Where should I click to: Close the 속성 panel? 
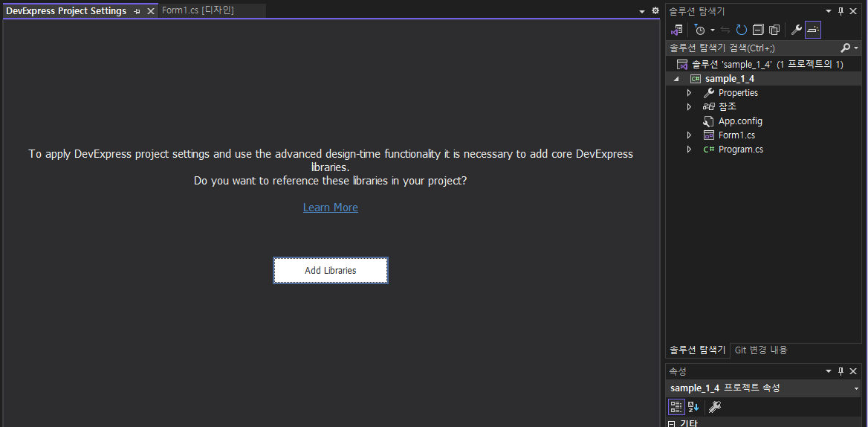pyautogui.click(x=853, y=371)
